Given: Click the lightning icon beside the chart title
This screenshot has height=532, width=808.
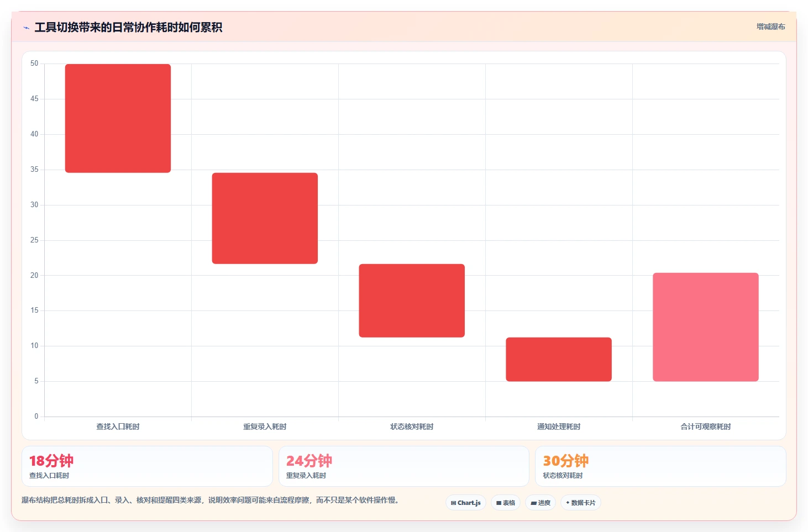Looking at the screenshot, I should 26,28.
